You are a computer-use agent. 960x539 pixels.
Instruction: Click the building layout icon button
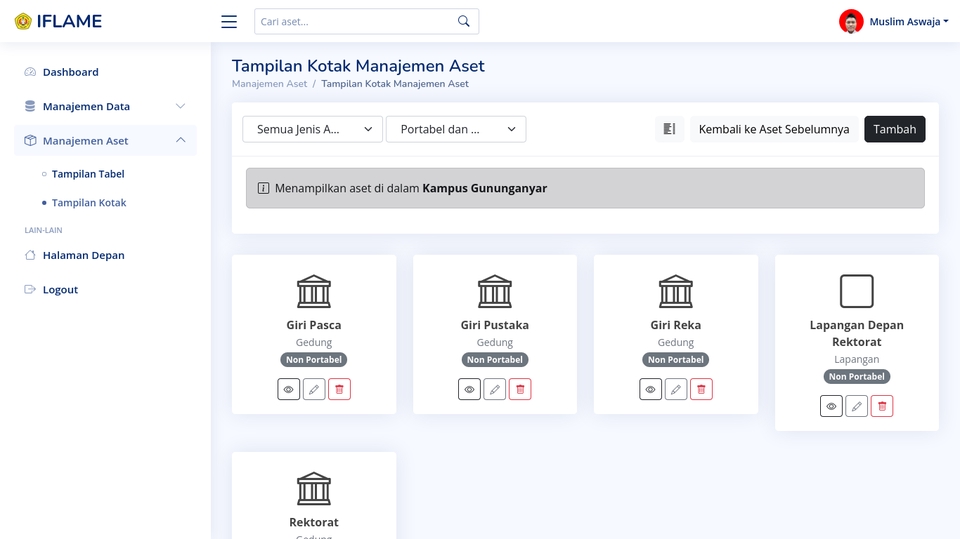point(669,129)
